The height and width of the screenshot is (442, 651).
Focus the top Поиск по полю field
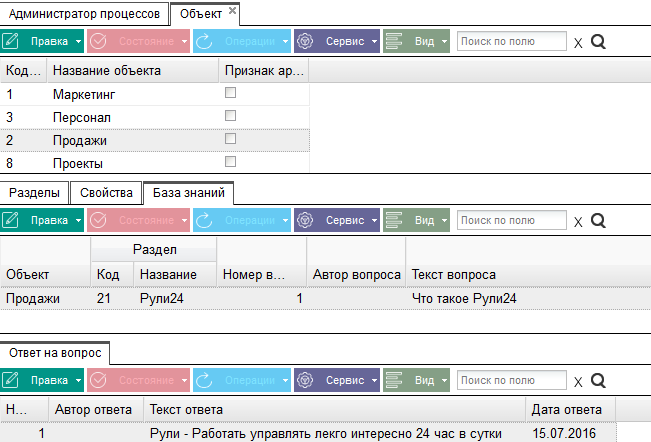(511, 42)
